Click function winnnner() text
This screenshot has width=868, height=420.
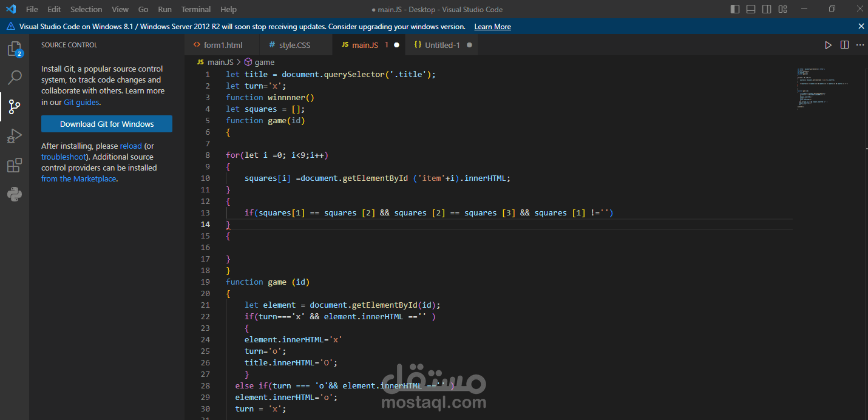[x=270, y=97]
